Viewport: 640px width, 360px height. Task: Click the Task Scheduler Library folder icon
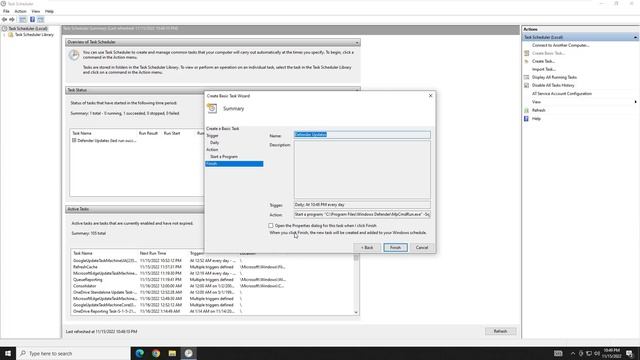(x=11, y=35)
